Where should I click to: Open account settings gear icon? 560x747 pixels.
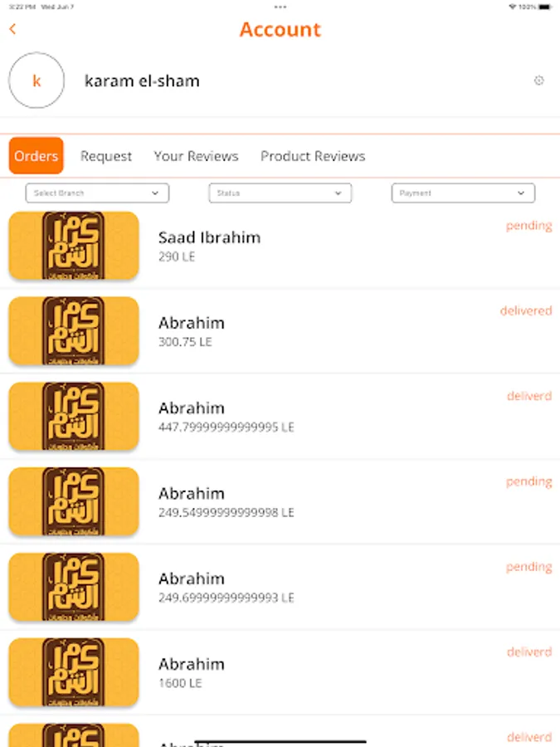pos(538,80)
